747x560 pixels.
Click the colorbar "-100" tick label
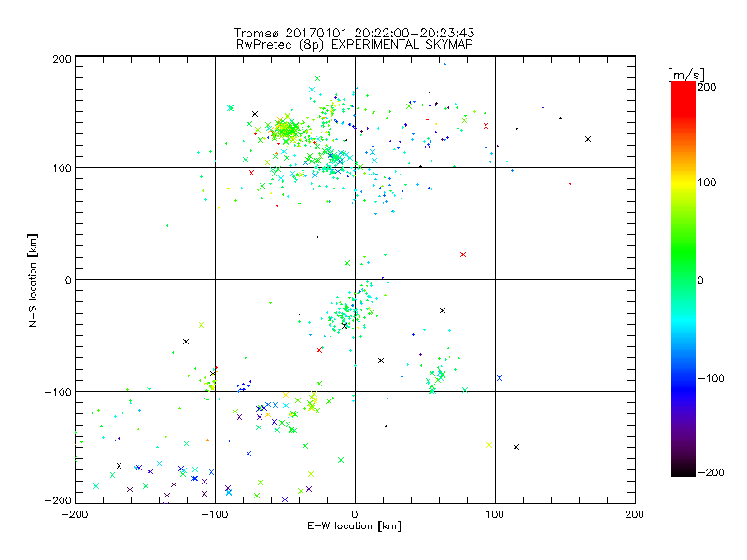(711, 378)
